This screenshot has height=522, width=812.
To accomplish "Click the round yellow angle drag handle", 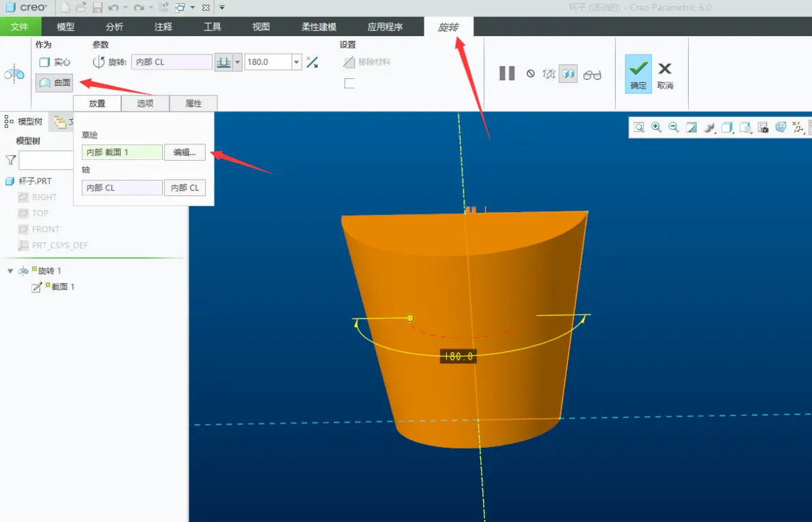I will 409,318.
